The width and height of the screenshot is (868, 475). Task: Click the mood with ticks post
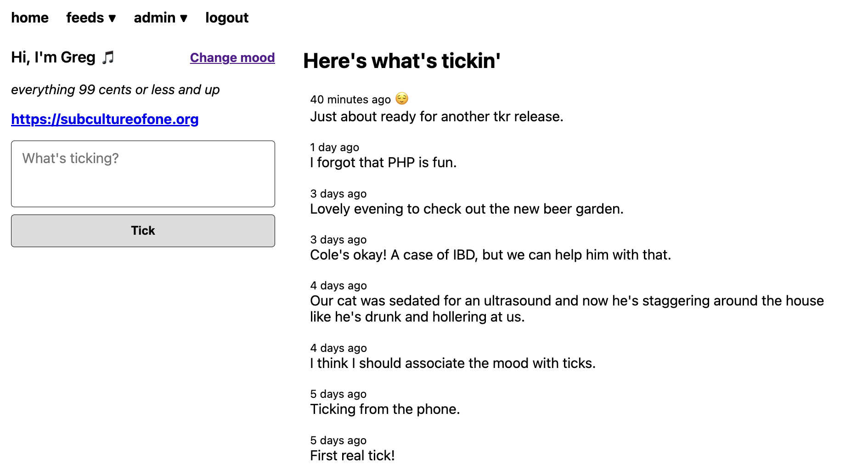453,363
